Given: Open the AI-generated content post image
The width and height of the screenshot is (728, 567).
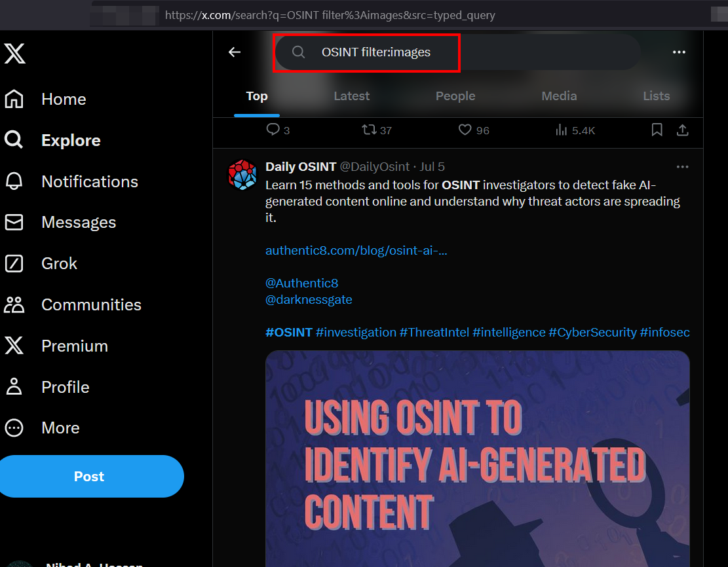Looking at the screenshot, I should click(x=477, y=458).
